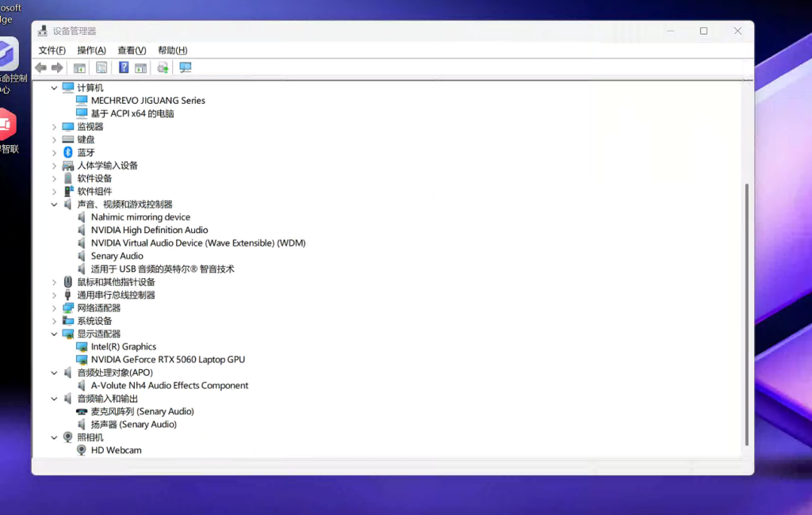Select the icon beside 人体学输入设备
Image resolution: width=812 pixels, height=515 pixels.
(68, 165)
